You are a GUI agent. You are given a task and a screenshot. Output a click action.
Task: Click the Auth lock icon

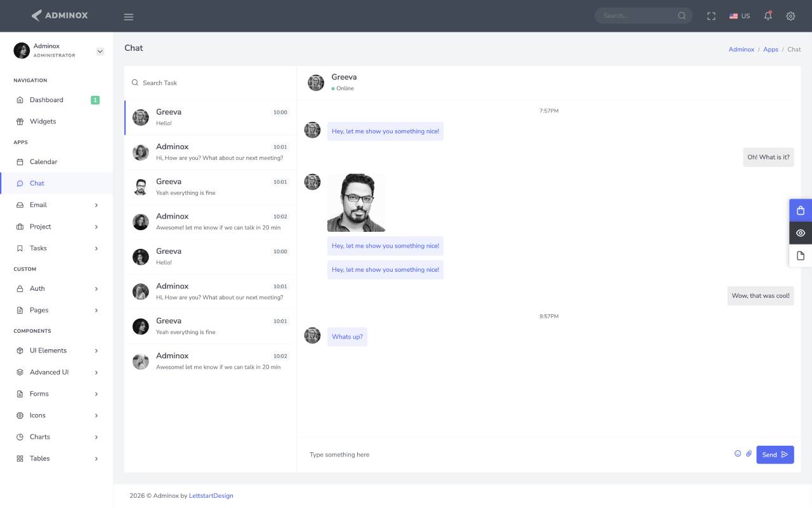click(20, 288)
